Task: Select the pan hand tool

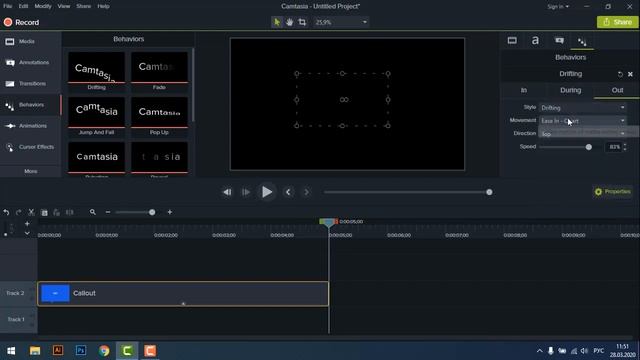Action: pyautogui.click(x=289, y=22)
